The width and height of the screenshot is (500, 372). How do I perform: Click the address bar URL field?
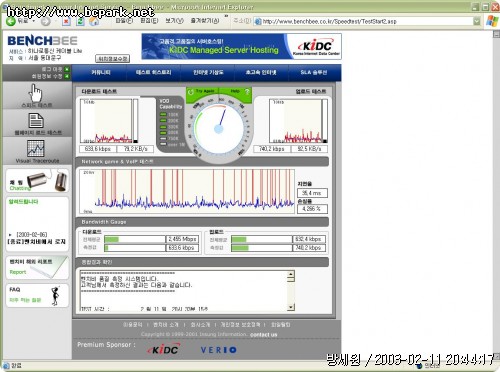pyautogui.click(x=367, y=21)
